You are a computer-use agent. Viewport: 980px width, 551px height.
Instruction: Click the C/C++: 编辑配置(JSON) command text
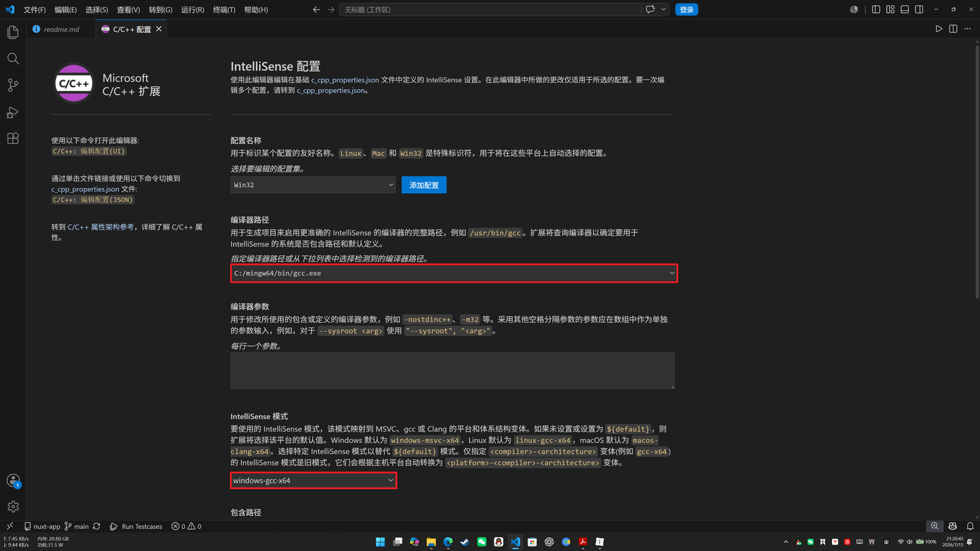pyautogui.click(x=93, y=200)
